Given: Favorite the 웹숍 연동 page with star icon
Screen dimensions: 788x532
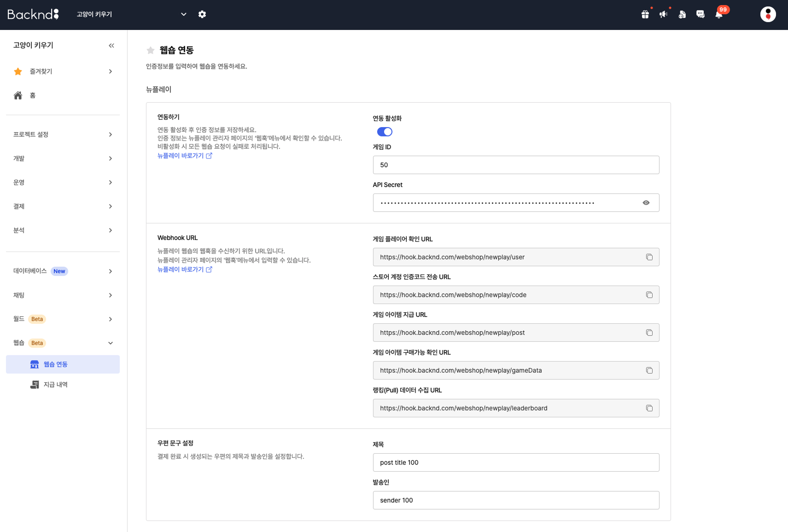Looking at the screenshot, I should [151, 50].
